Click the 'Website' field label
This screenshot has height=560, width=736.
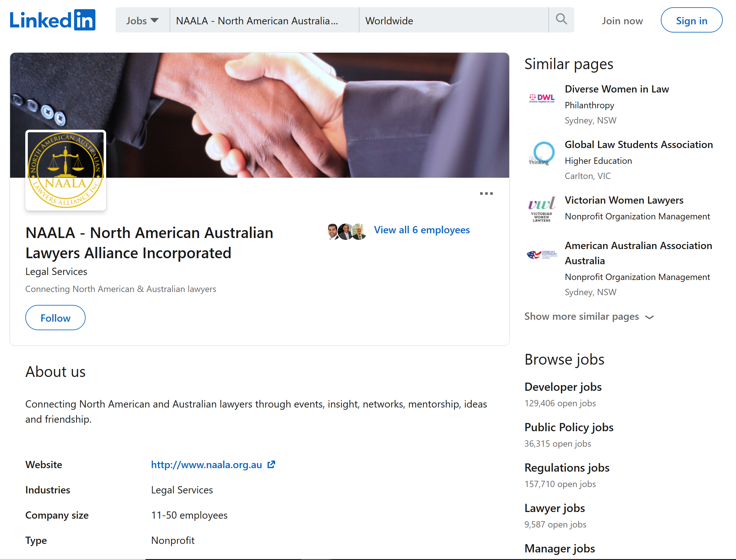click(x=44, y=464)
